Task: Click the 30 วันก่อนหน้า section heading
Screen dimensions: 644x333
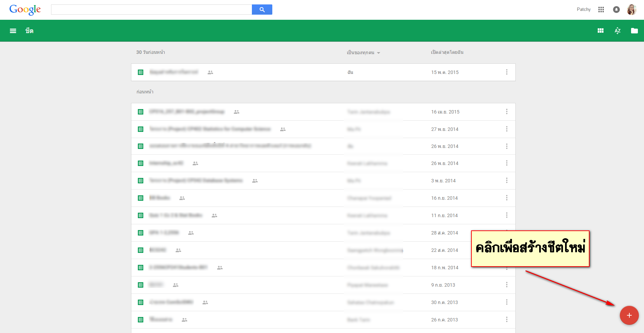Action: (150, 52)
